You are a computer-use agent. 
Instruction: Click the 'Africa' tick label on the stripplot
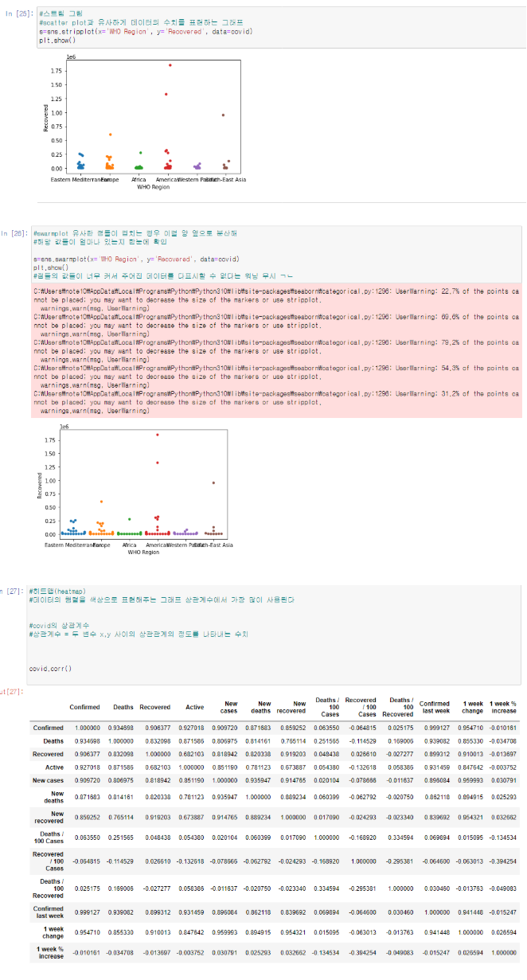[139, 179]
